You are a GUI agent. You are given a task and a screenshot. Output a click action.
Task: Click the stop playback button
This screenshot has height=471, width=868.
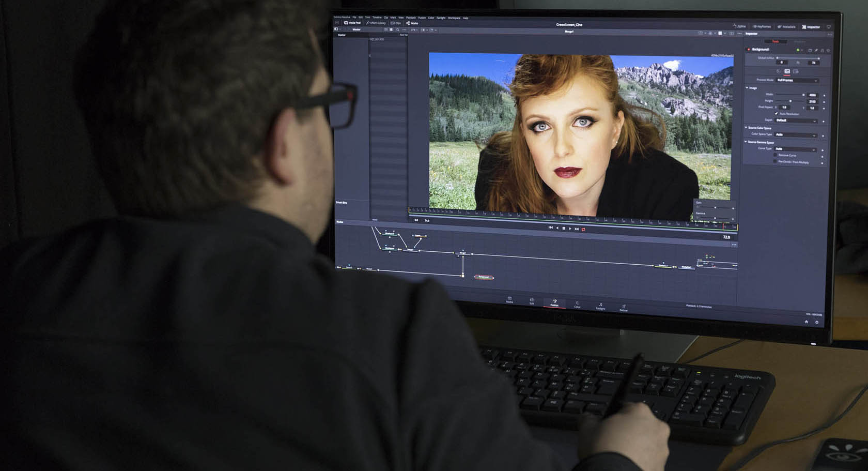[564, 228]
